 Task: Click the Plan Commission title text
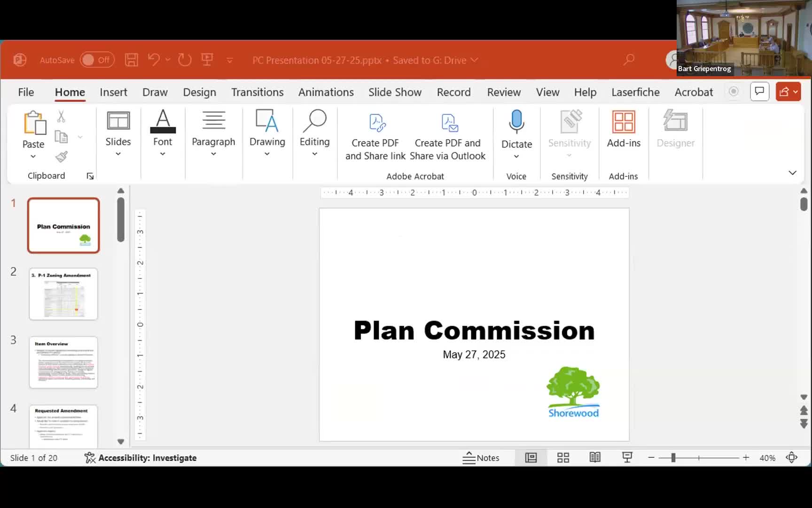tap(474, 330)
